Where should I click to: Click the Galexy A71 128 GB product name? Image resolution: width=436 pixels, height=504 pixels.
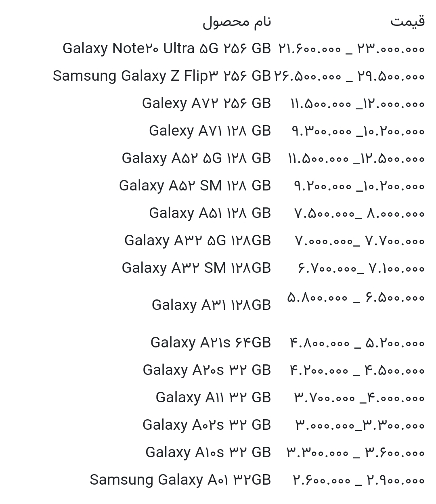pyautogui.click(x=210, y=131)
